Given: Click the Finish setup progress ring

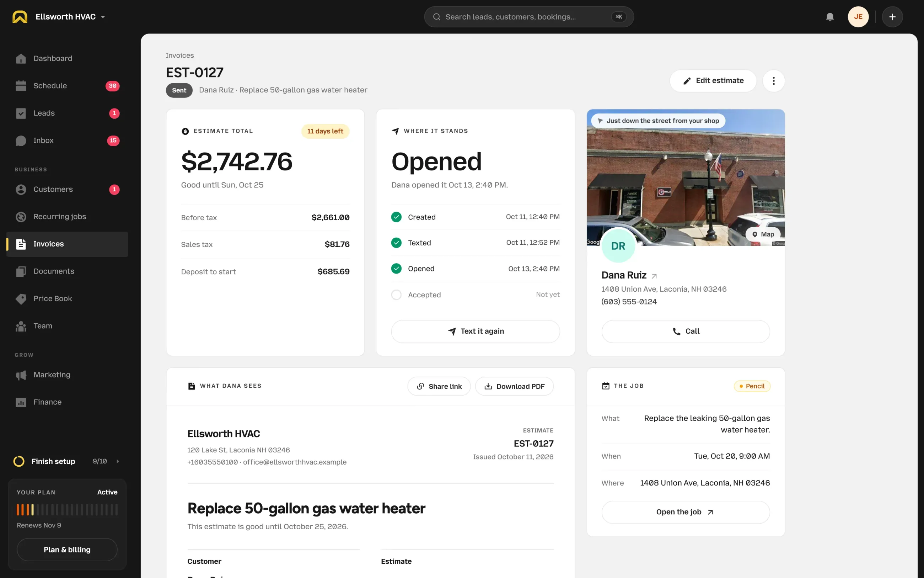Looking at the screenshot, I should pyautogui.click(x=19, y=461).
